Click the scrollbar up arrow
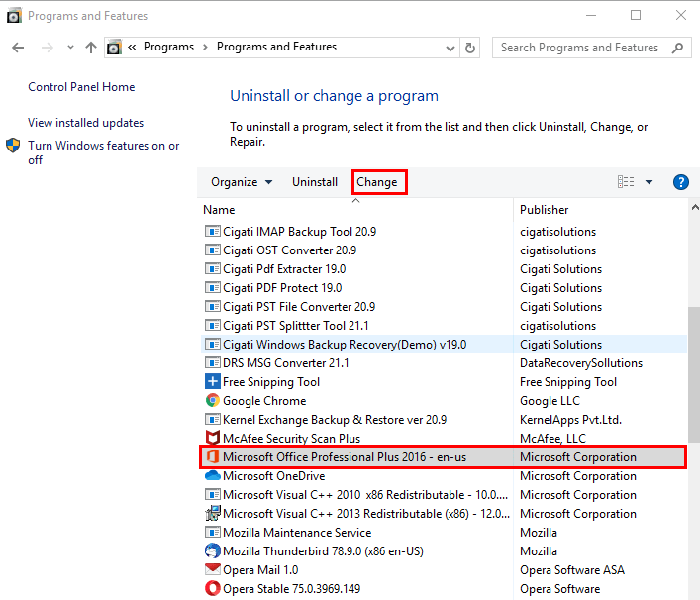 coord(694,207)
